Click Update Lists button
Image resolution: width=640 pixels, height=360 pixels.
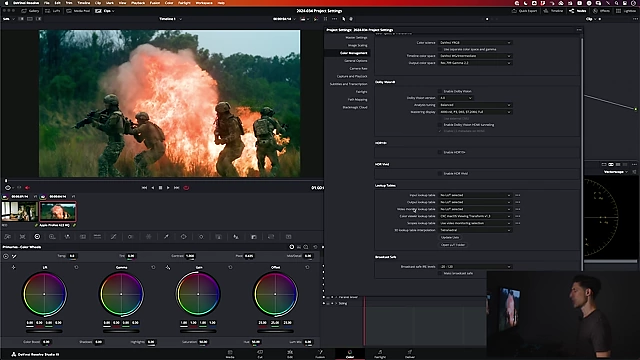[x=450, y=238]
